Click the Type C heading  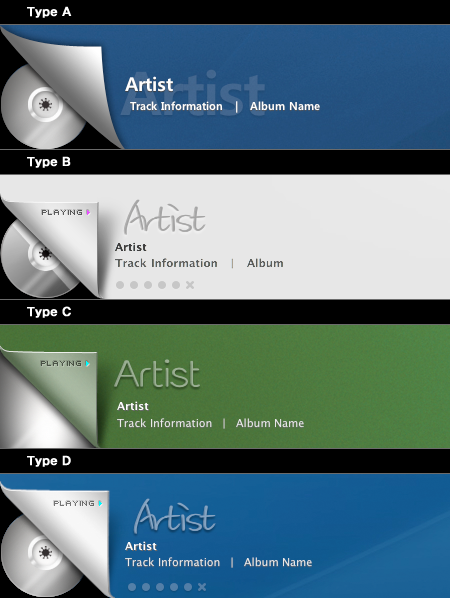click(49, 312)
